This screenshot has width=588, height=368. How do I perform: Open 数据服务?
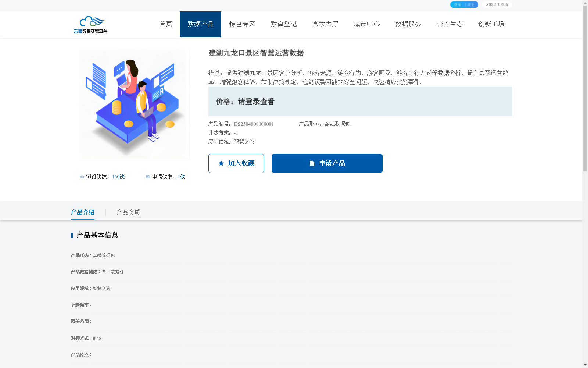[x=408, y=24]
